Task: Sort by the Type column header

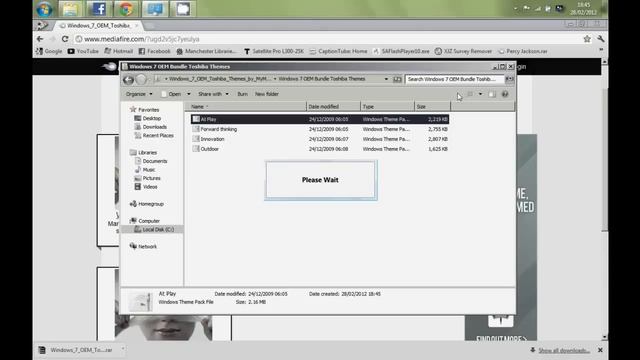Action: tap(387, 107)
